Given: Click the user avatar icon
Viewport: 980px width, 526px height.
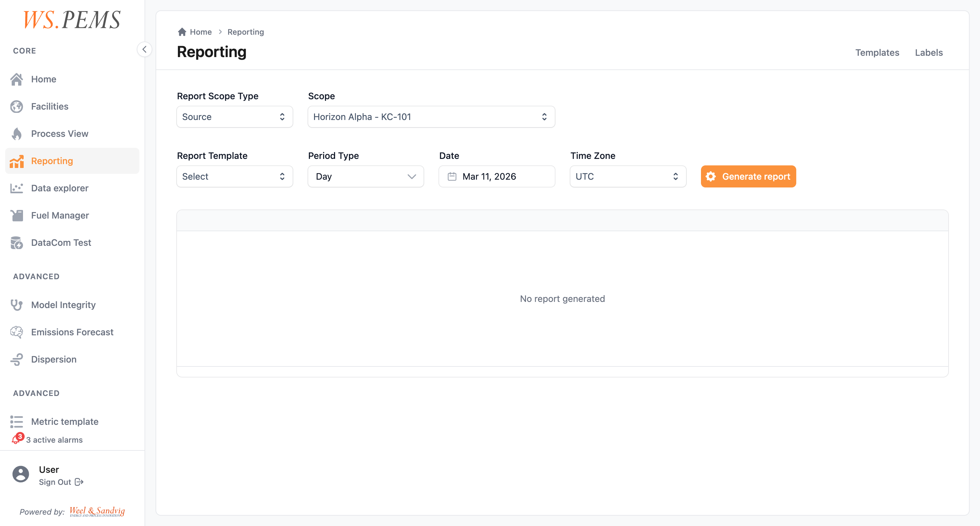Looking at the screenshot, I should 20,474.
